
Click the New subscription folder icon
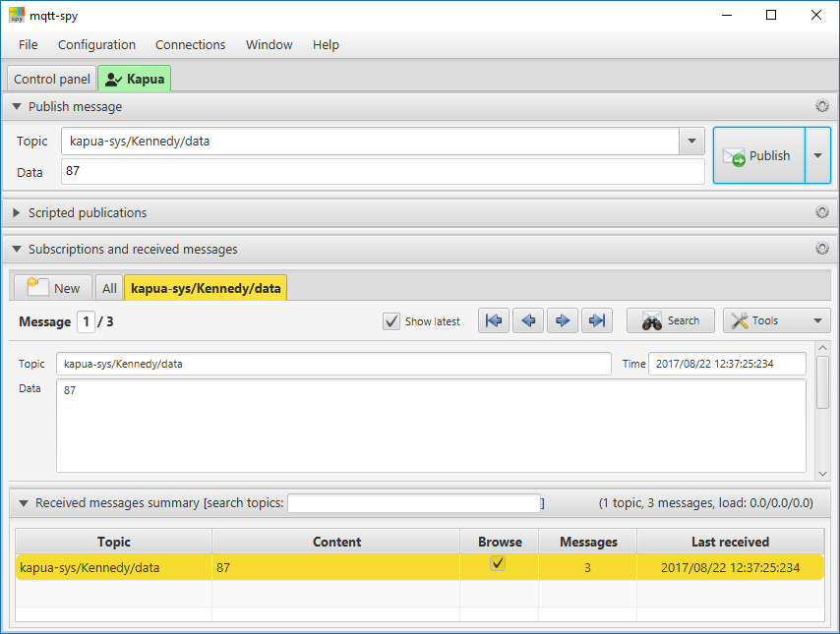[35, 287]
